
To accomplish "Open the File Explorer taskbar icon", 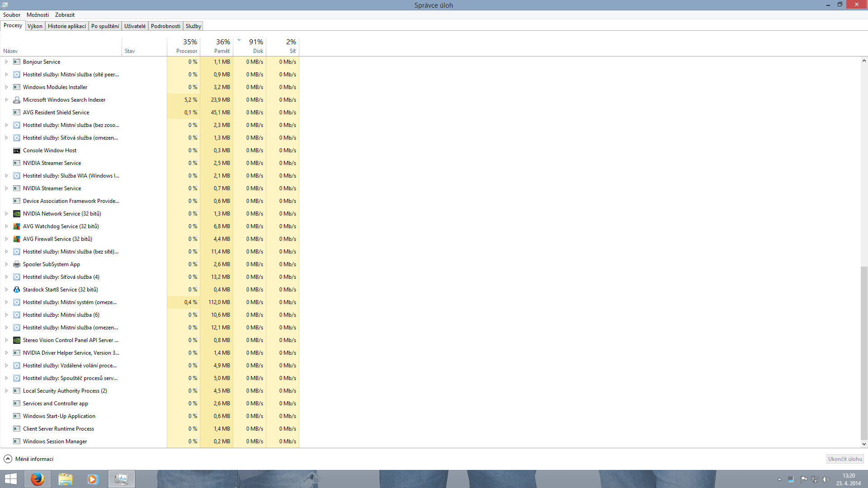I will tap(66, 479).
